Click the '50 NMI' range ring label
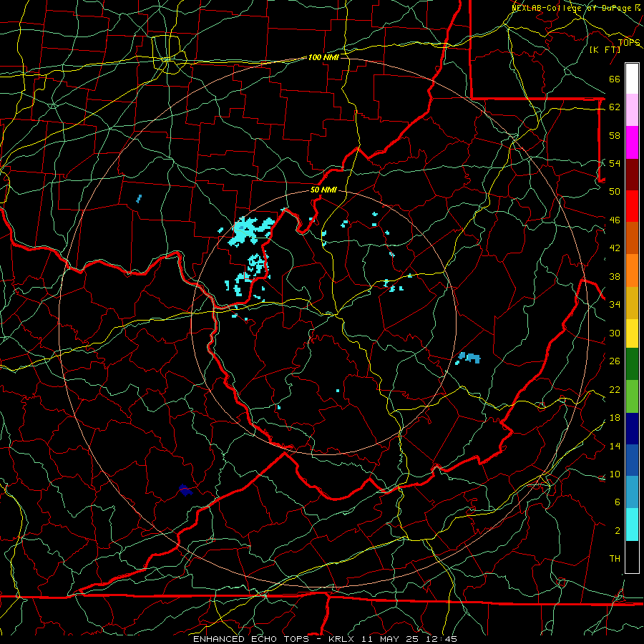Image resolution: width=644 pixels, height=644 pixels. [x=323, y=190]
